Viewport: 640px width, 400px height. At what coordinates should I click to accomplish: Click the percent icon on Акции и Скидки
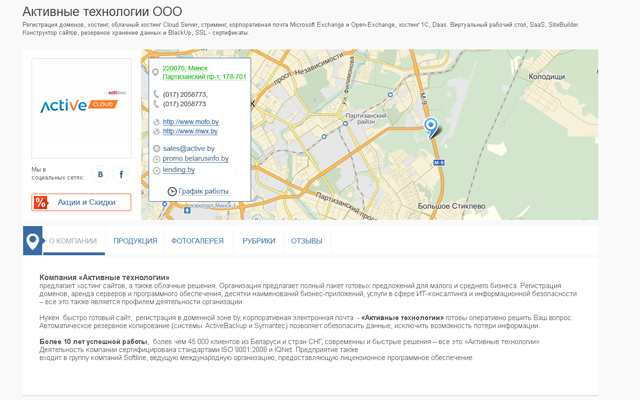pos(41,203)
